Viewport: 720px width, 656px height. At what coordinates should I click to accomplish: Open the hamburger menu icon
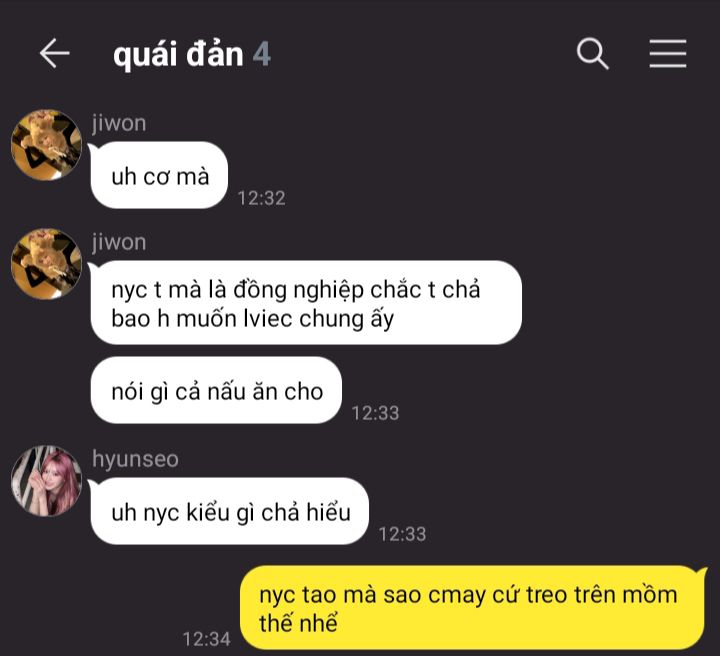668,54
